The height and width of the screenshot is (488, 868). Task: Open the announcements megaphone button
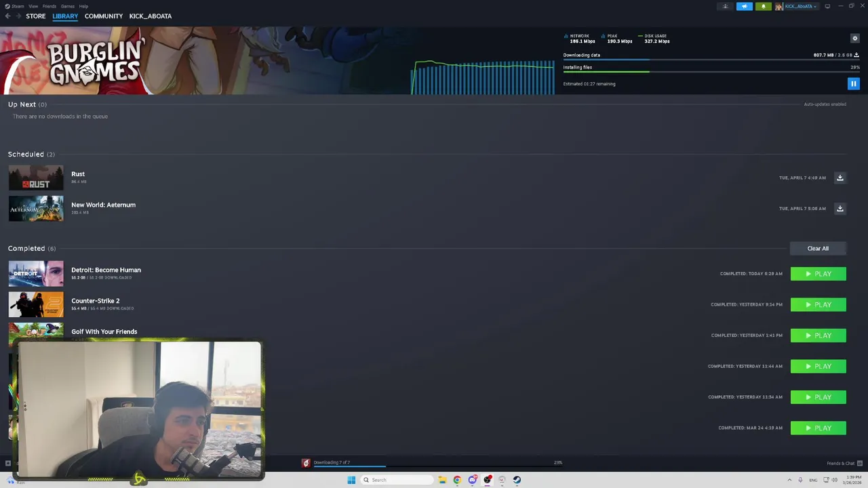pos(744,6)
